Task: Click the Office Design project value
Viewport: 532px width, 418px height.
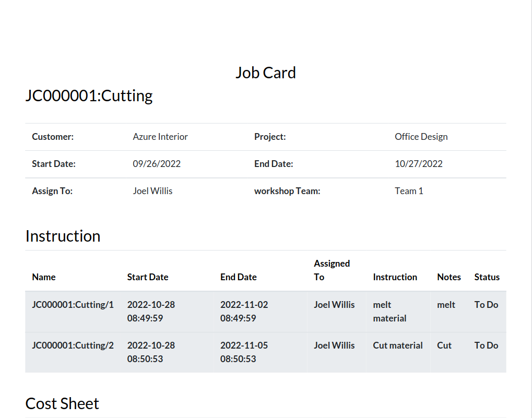Action: [x=421, y=137]
